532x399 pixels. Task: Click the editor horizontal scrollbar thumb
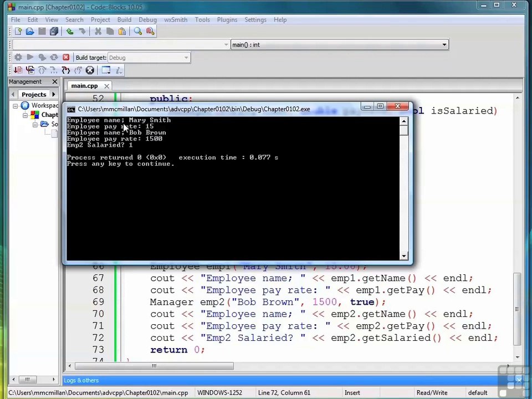click(x=154, y=366)
